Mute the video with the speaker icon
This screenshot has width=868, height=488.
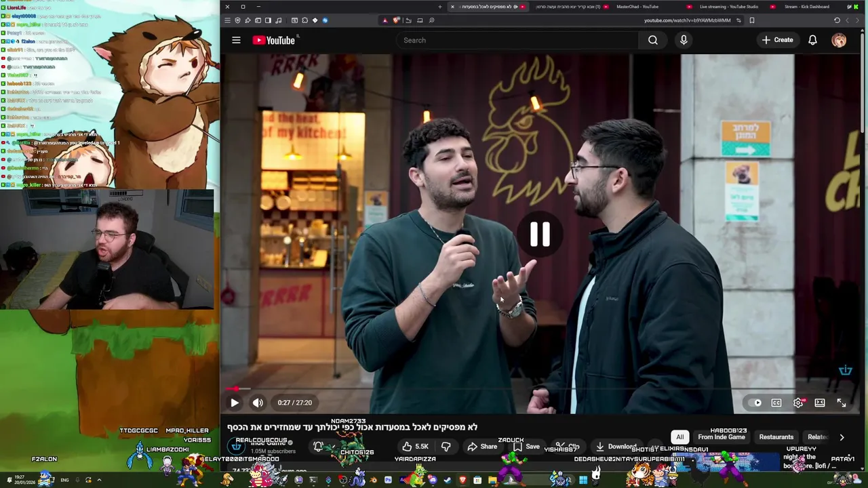(x=258, y=403)
